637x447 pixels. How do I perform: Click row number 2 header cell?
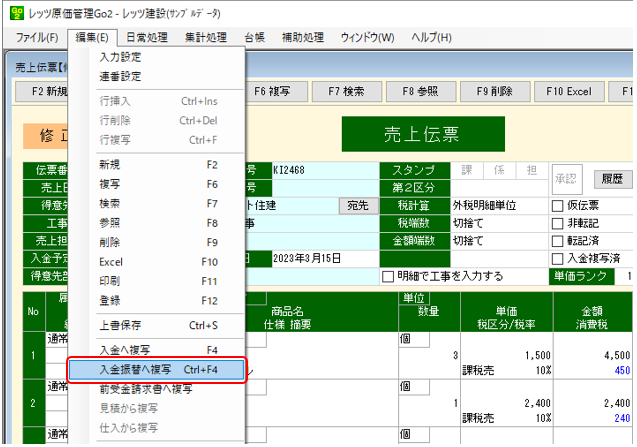33,403
